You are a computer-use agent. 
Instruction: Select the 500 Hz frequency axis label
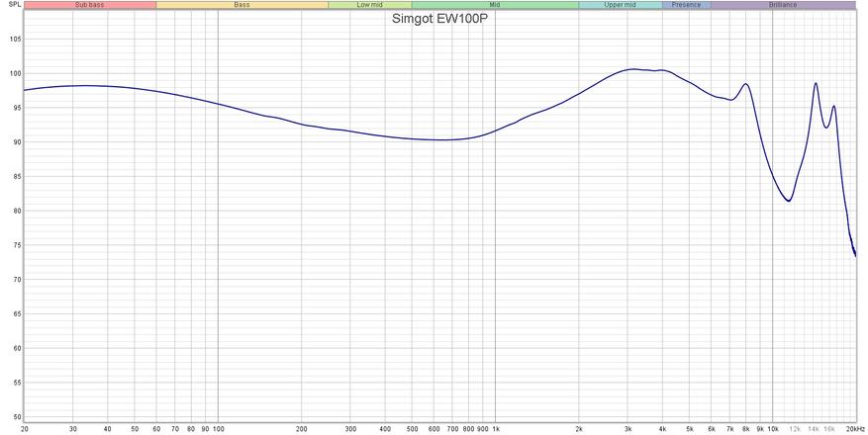(412, 429)
